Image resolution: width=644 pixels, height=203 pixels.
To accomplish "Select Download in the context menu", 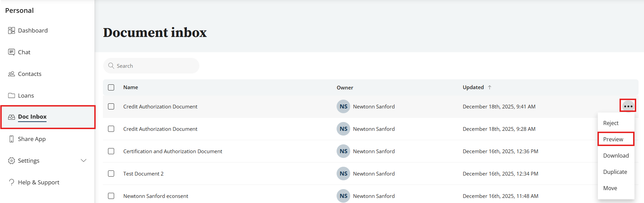I will (616, 156).
